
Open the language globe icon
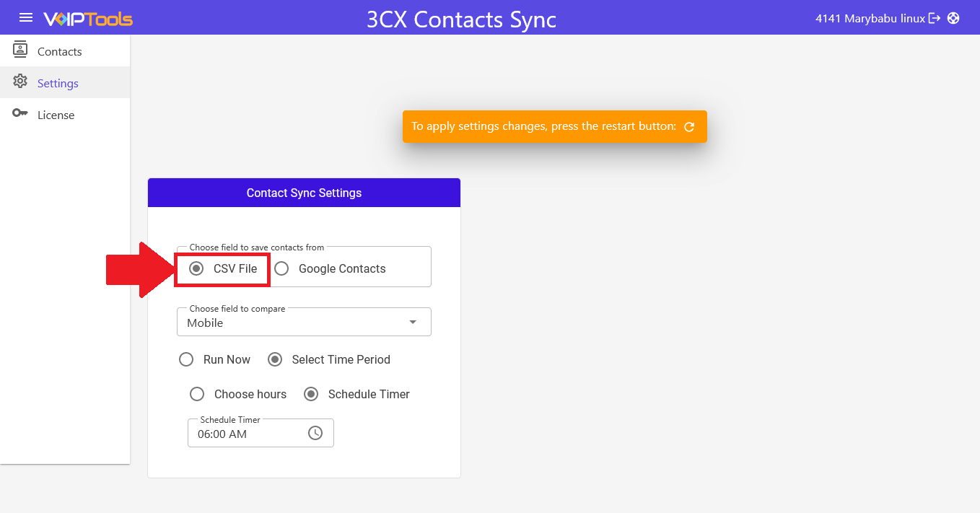click(954, 18)
